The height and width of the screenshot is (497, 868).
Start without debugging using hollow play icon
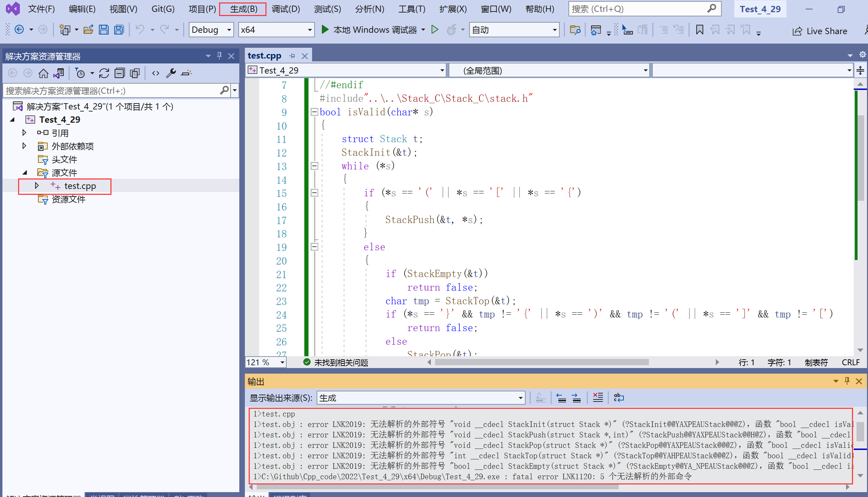(x=435, y=30)
